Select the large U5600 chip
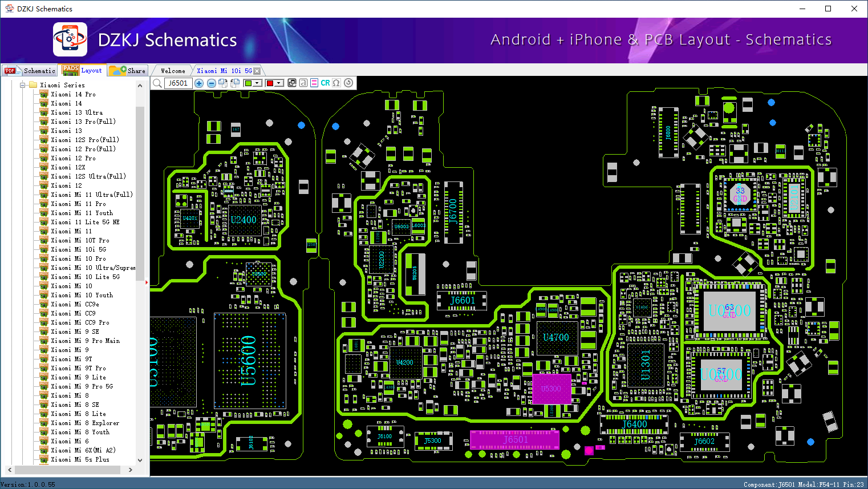Image resolution: width=868 pixels, height=489 pixels. (249, 361)
